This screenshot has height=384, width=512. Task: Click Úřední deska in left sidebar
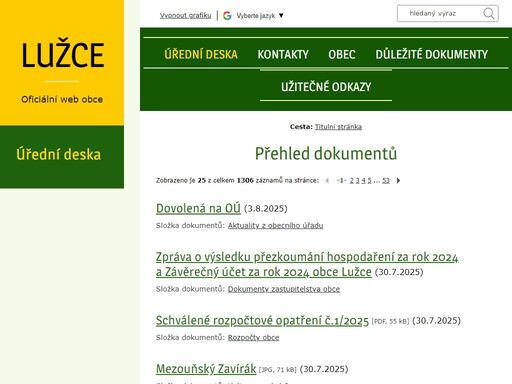(59, 154)
